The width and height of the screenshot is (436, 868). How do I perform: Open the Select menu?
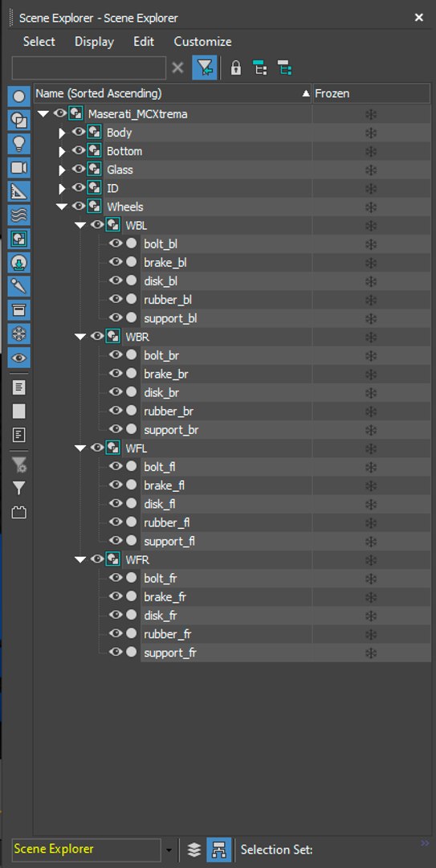pyautogui.click(x=39, y=42)
